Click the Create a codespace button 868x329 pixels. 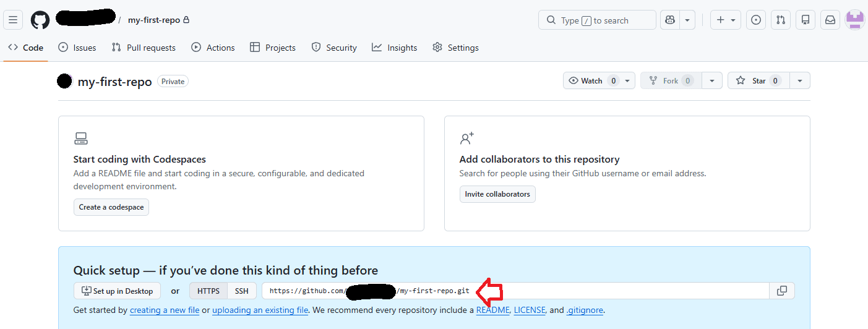(x=111, y=207)
